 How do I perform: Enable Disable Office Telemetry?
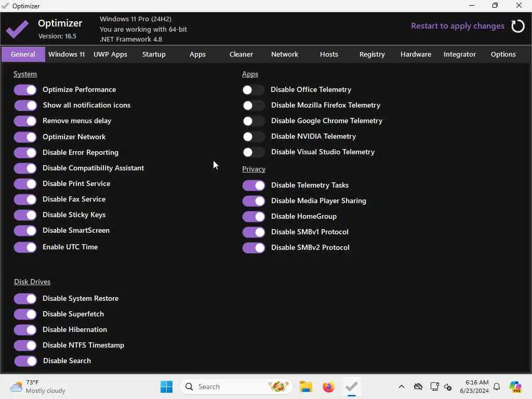coord(254,90)
